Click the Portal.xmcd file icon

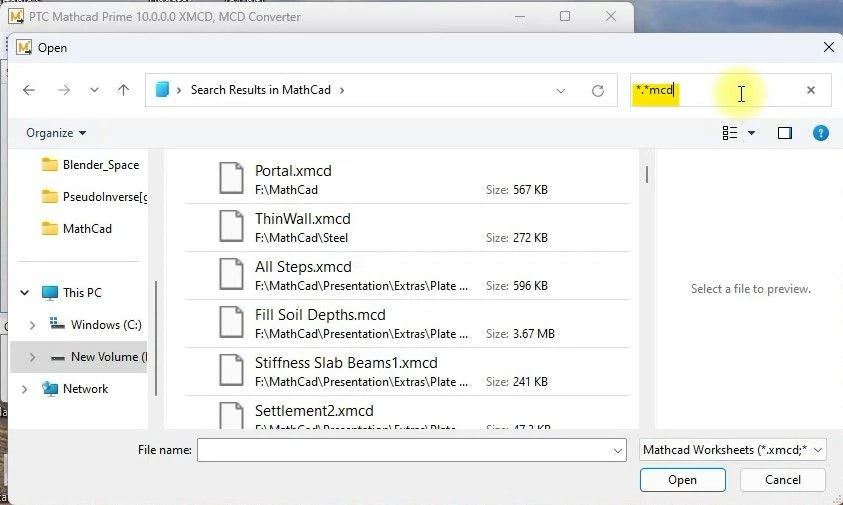coord(231,178)
